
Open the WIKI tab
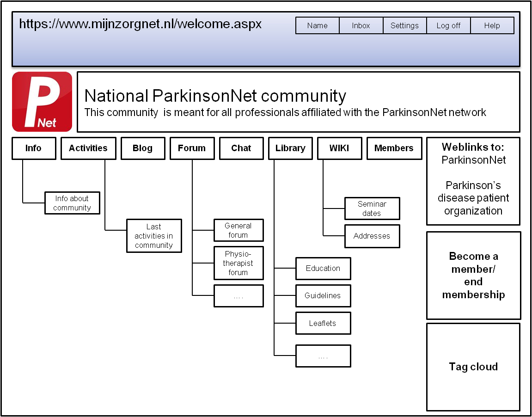pos(339,148)
